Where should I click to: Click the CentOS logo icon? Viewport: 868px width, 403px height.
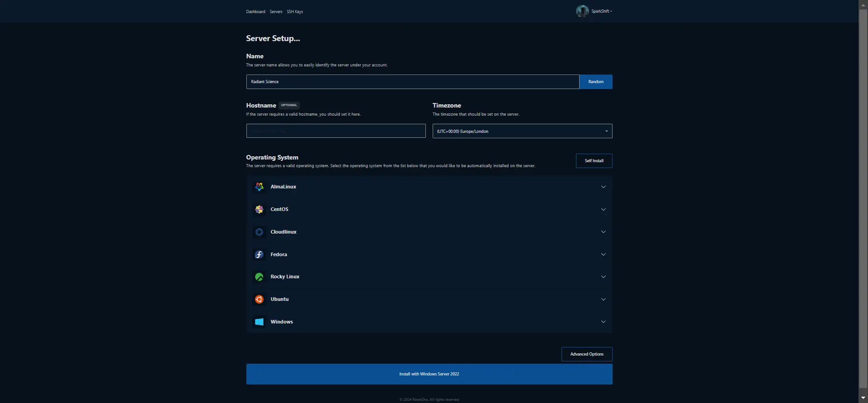[259, 210]
